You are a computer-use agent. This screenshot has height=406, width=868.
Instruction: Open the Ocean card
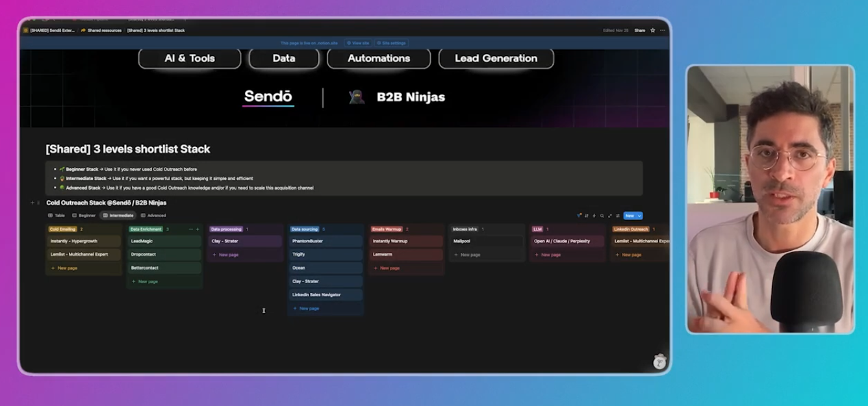click(325, 268)
